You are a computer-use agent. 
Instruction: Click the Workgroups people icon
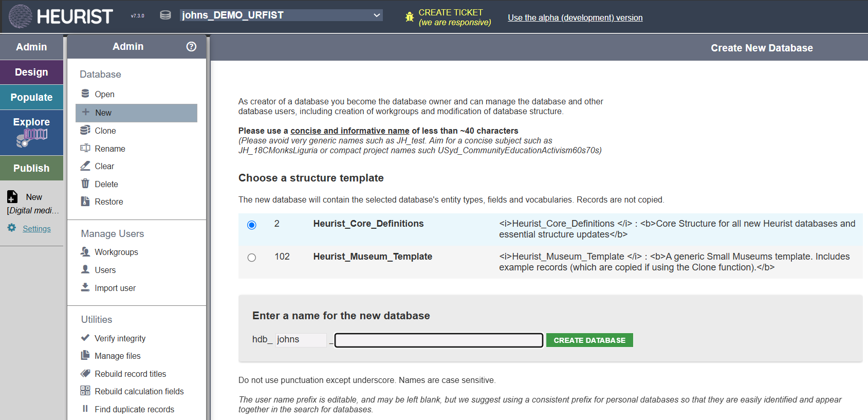pos(85,251)
